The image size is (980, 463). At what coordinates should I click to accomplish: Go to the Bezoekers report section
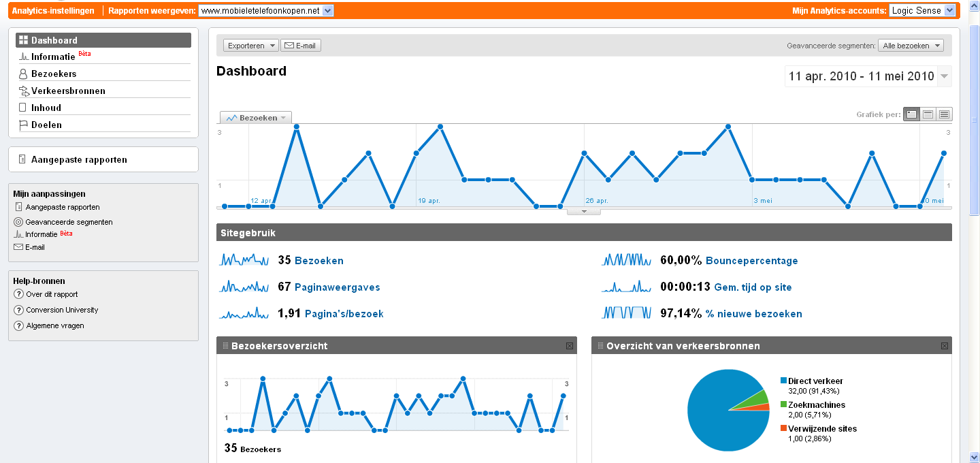[103, 74]
